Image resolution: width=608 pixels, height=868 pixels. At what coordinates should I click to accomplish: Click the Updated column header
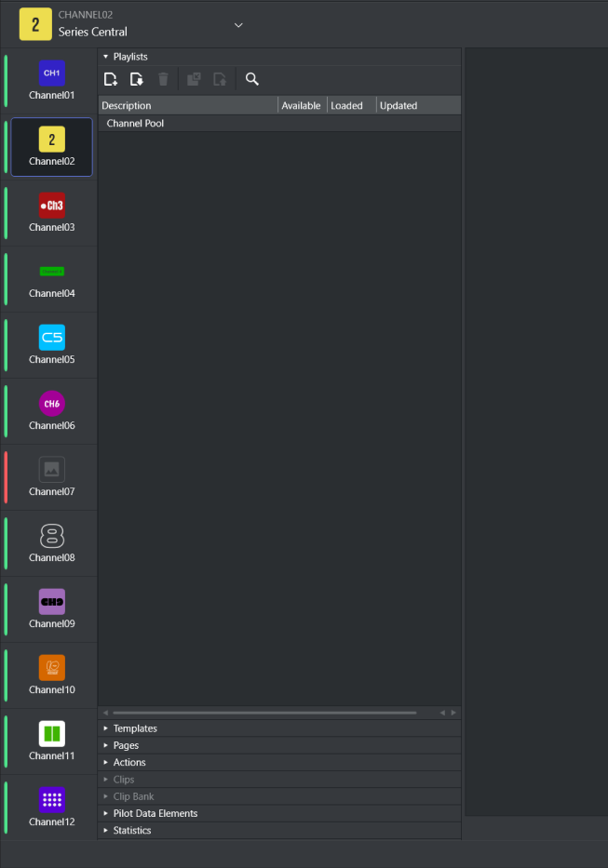[399, 106]
